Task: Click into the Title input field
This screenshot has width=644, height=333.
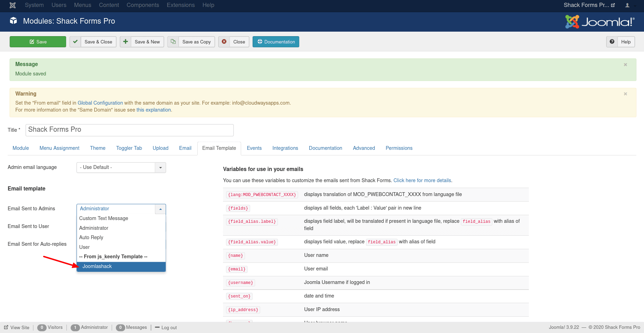Action: pyautogui.click(x=129, y=130)
